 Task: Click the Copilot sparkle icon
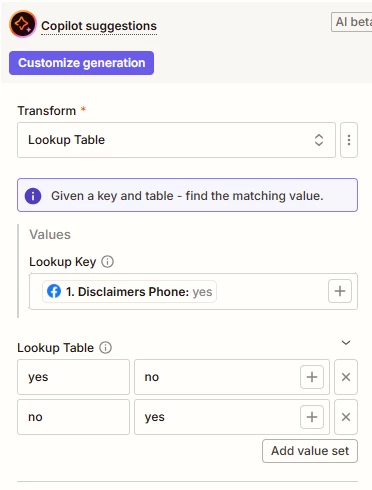(x=23, y=24)
